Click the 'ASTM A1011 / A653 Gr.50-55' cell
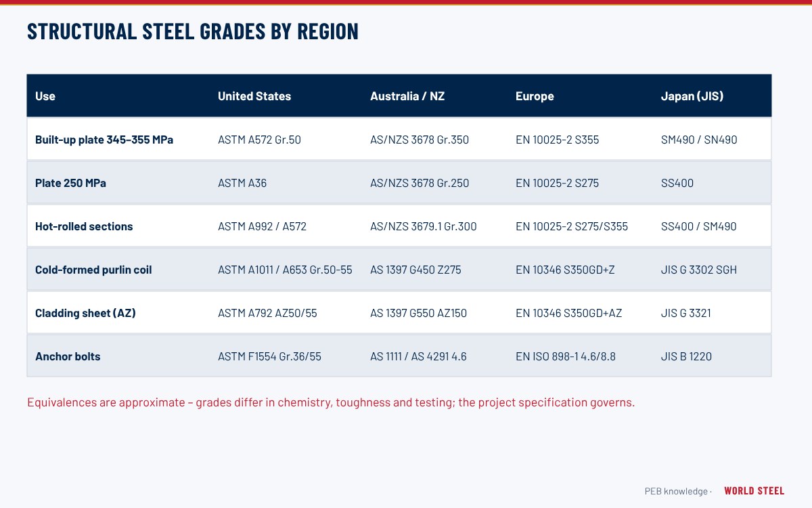 [x=285, y=270]
